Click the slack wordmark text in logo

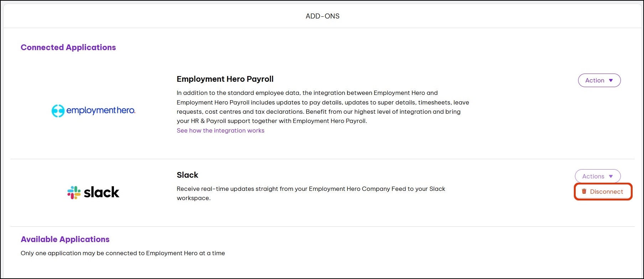pos(101,192)
